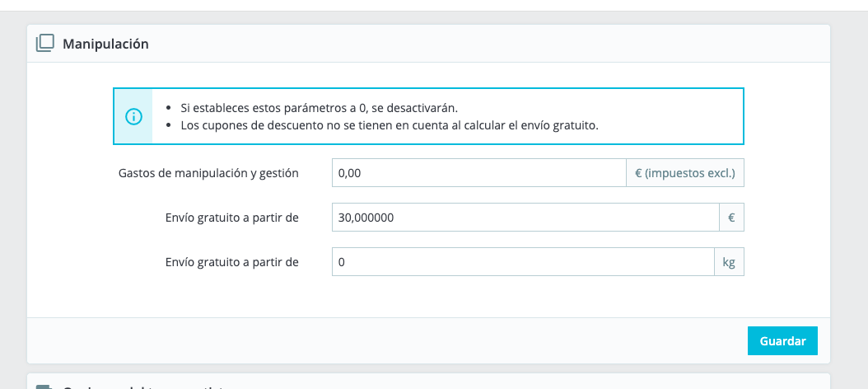The width and height of the screenshot is (868, 389).
Task: Click the 'se desactivarán' info bullet
Action: coord(319,108)
